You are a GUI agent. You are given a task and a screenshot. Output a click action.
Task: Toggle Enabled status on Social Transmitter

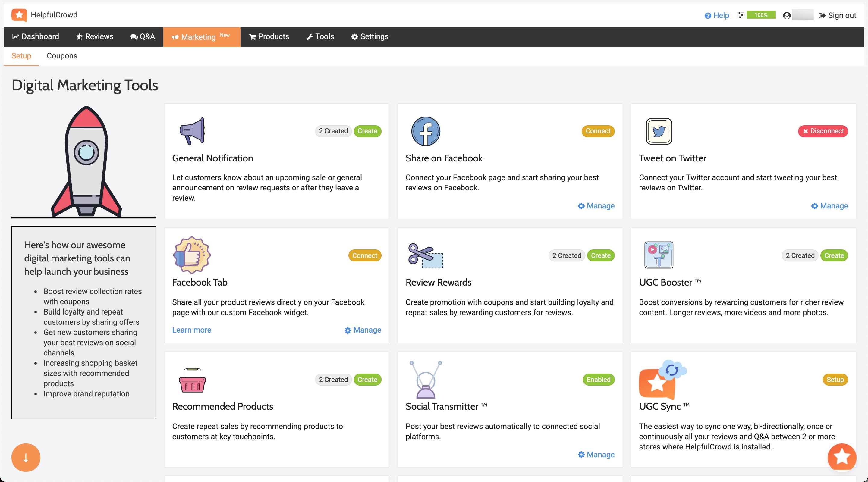(x=598, y=379)
